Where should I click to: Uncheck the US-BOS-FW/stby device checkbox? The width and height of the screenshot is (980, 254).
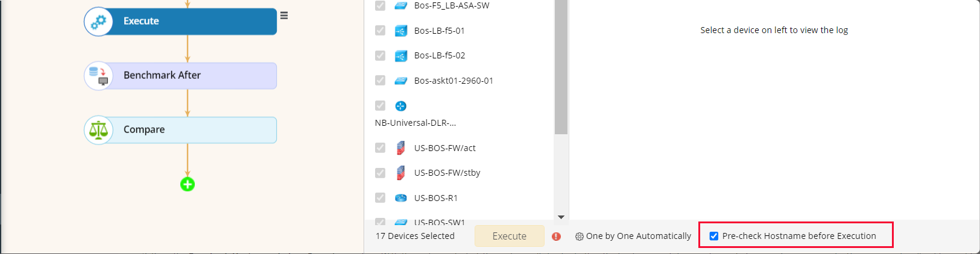click(x=380, y=173)
